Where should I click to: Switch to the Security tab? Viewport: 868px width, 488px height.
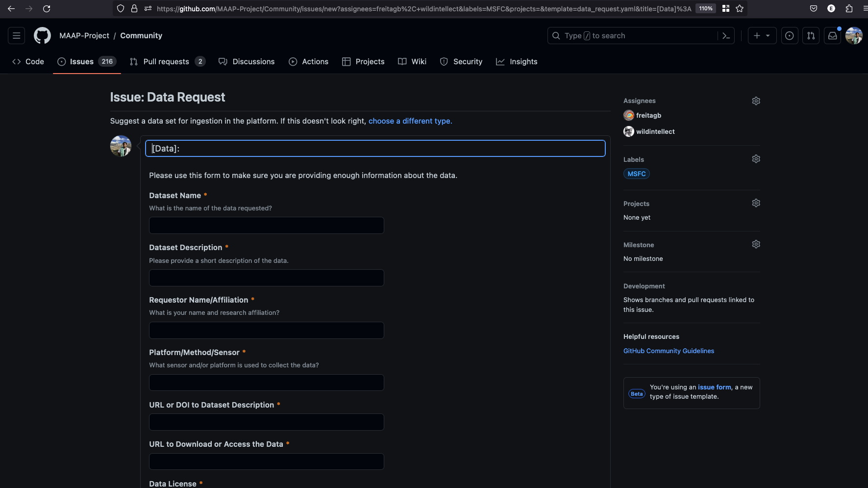[461, 62]
